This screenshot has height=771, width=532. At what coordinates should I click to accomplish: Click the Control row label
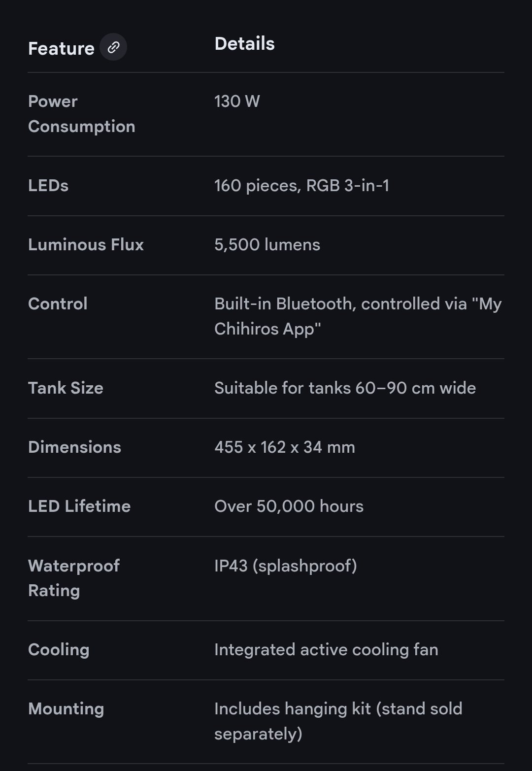click(58, 304)
